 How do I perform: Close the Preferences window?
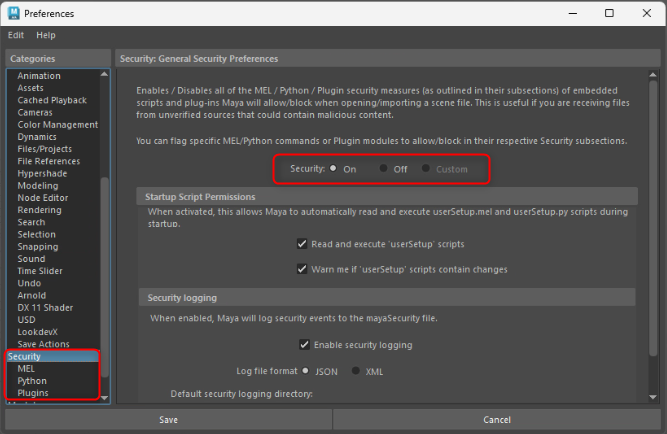(647, 13)
